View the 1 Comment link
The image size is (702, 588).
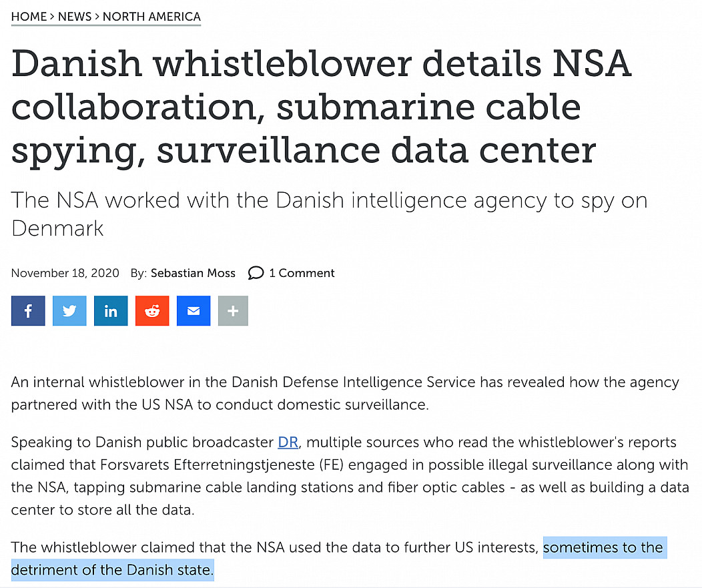coord(302,273)
